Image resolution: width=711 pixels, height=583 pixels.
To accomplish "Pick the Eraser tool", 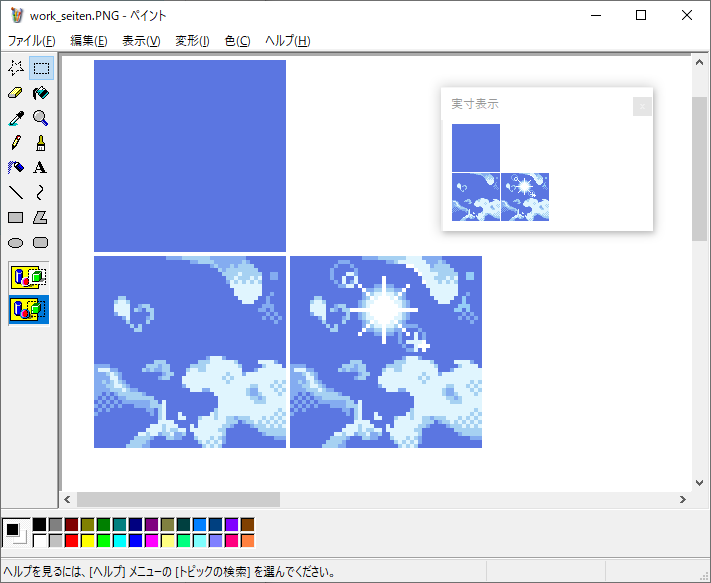I will (16, 93).
